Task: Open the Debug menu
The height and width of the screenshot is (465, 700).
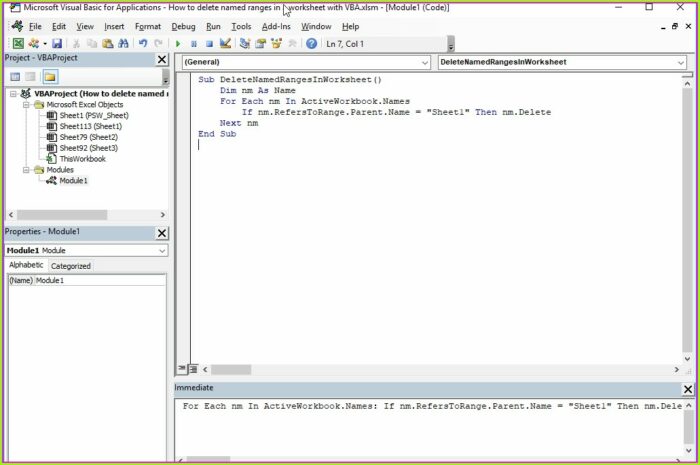Action: pyautogui.click(x=183, y=27)
